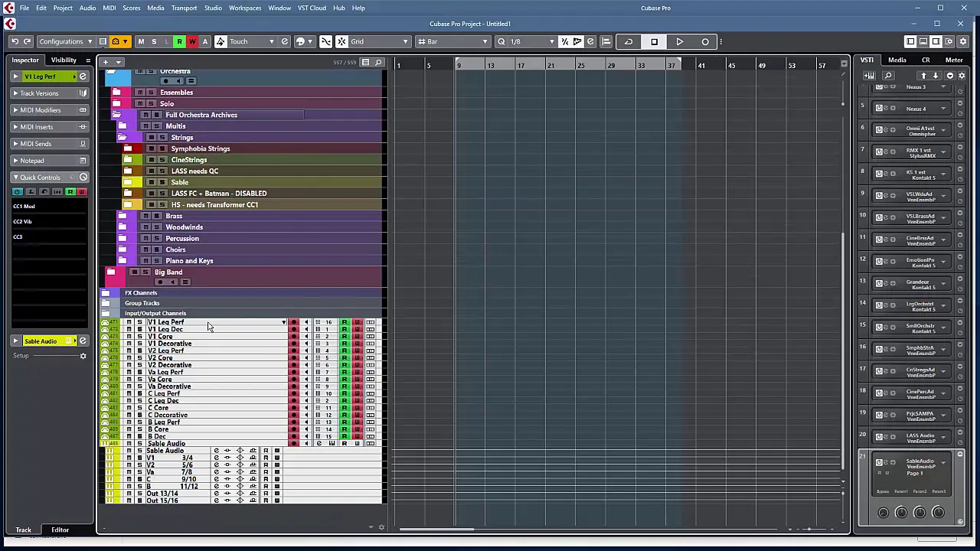
Task: Toggle monitor on V2 Core track
Action: [306, 357]
